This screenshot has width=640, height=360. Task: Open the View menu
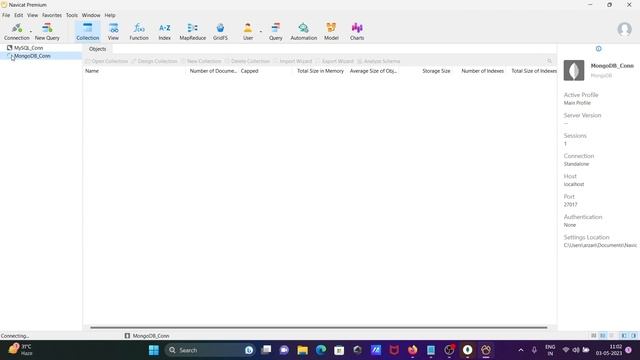32,15
